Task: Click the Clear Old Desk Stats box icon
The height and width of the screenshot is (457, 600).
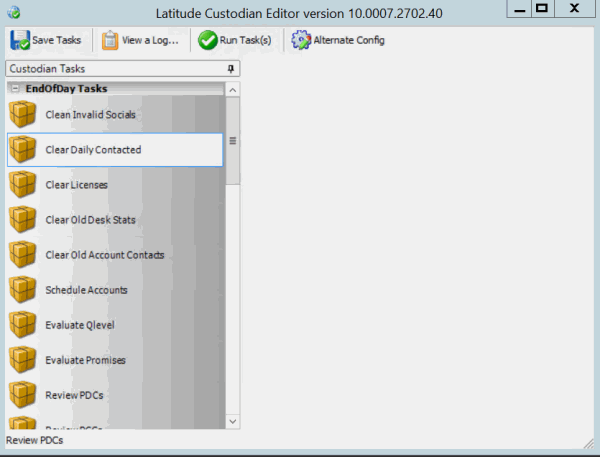Action: pos(23,220)
